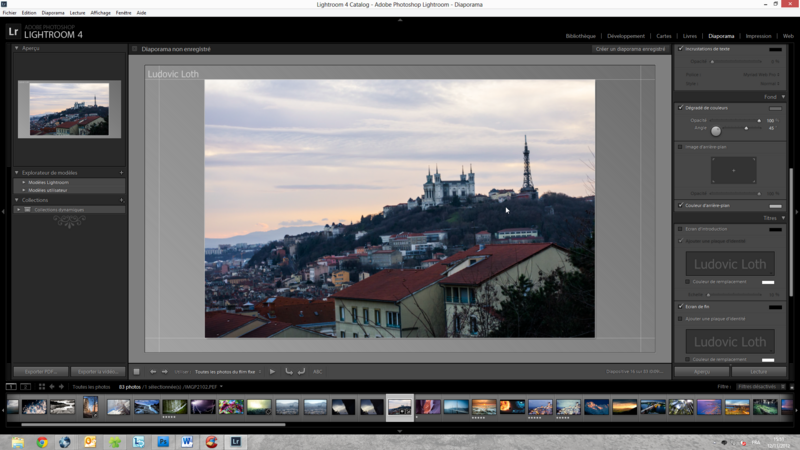Collapse the Aperçu panel
The image size is (800, 450).
(x=17, y=48)
